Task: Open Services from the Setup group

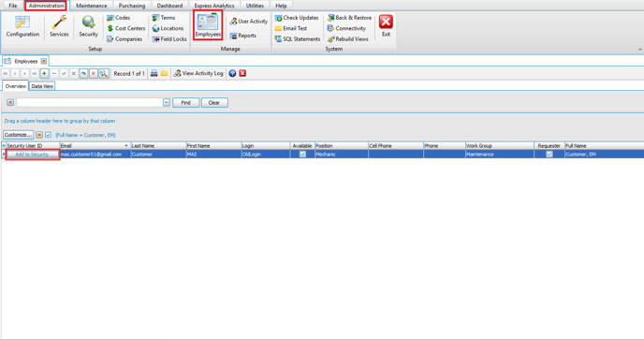Action: [59, 26]
